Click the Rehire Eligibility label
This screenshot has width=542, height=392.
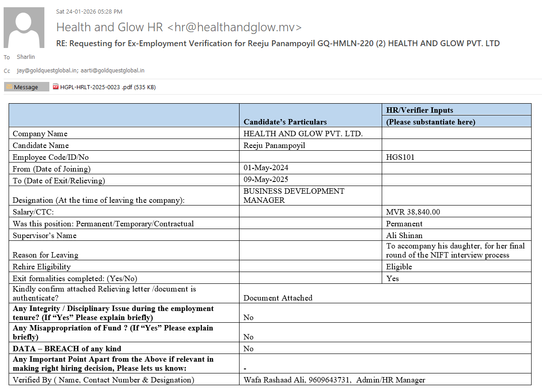click(x=42, y=267)
